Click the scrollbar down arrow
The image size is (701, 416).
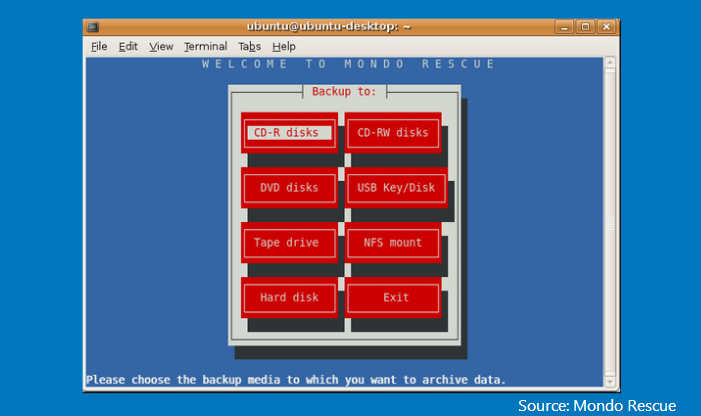(611, 381)
